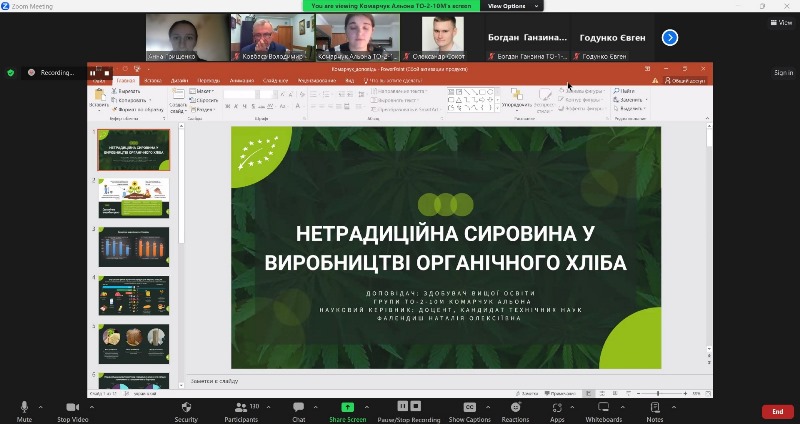Expand the arrow next to Stop Video
Viewport: 800px width, 424px height.
point(95,408)
